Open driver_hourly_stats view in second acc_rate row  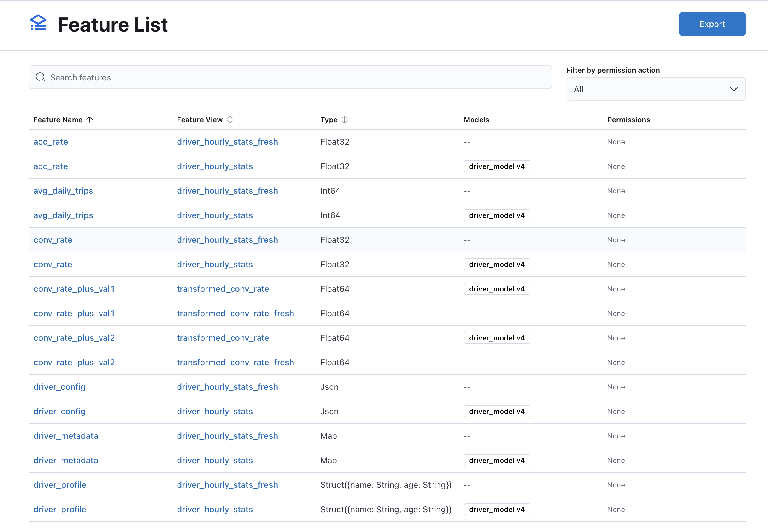[215, 166]
